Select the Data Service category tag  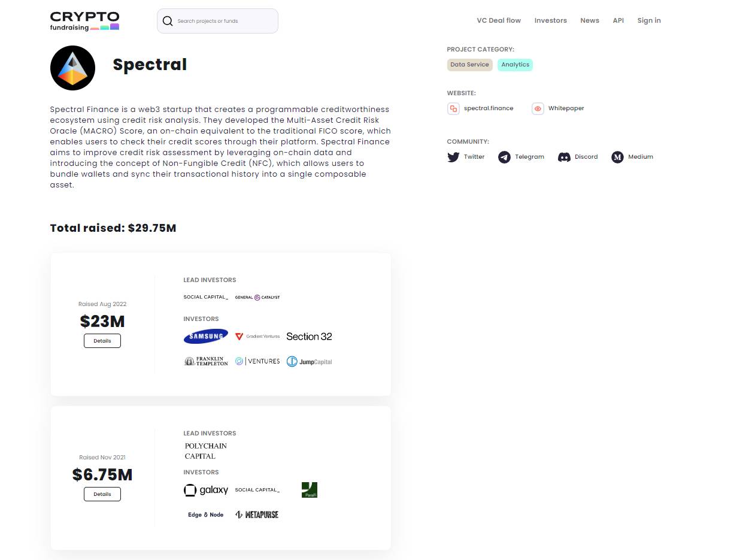click(x=469, y=65)
